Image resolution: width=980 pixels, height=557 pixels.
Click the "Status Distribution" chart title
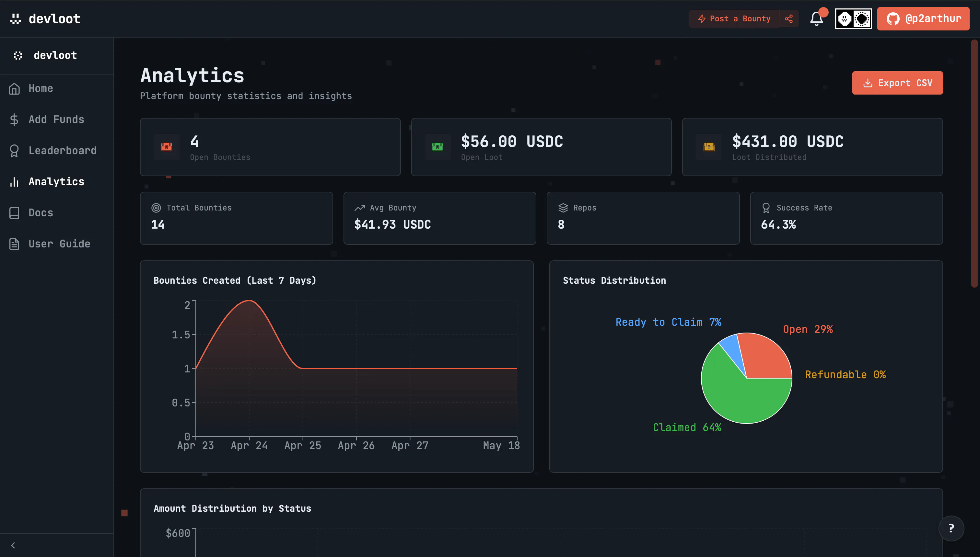(614, 280)
